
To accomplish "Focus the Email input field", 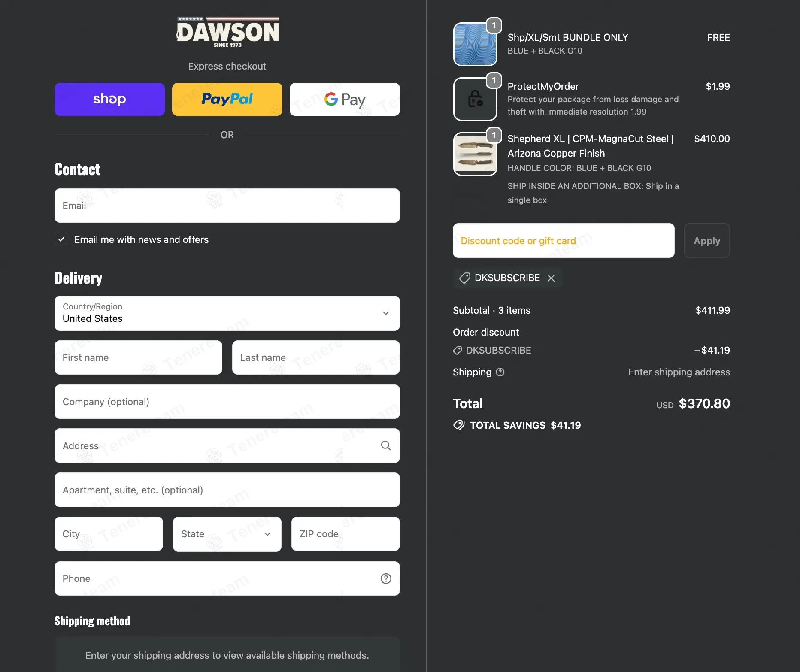I will coord(227,206).
